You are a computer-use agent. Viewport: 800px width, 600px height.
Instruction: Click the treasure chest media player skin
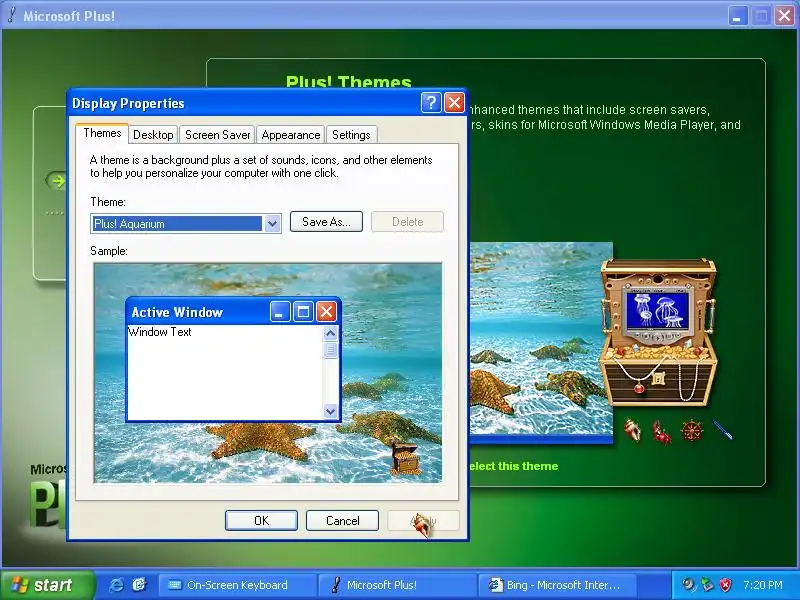(x=658, y=332)
